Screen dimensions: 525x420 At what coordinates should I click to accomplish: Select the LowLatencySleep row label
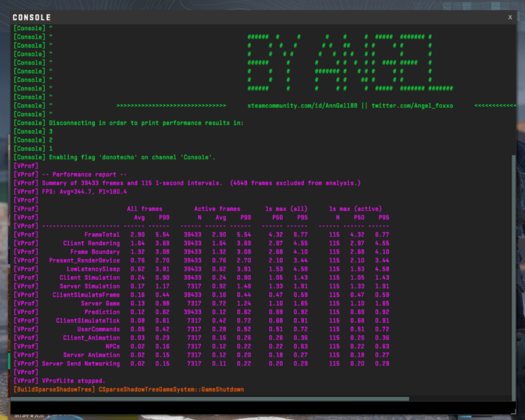pyautogui.click(x=93, y=269)
